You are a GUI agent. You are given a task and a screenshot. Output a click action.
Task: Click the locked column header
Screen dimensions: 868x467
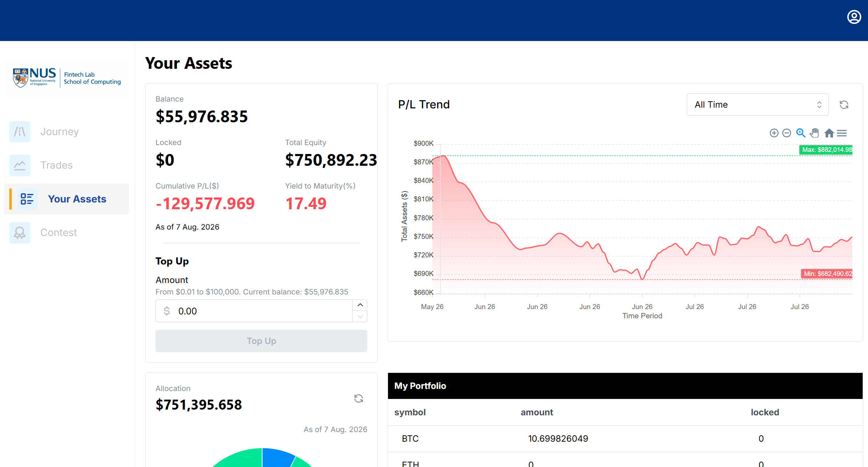click(765, 412)
